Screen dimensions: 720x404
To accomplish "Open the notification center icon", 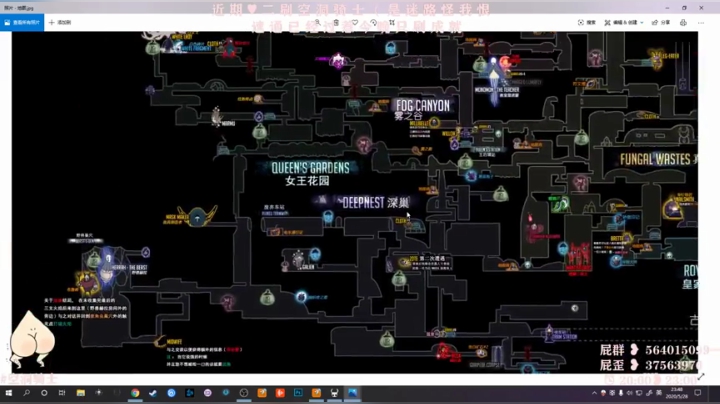I will (x=698, y=393).
